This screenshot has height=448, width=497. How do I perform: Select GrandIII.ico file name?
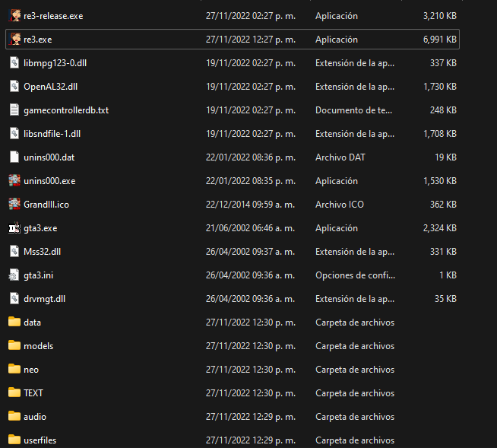click(46, 205)
